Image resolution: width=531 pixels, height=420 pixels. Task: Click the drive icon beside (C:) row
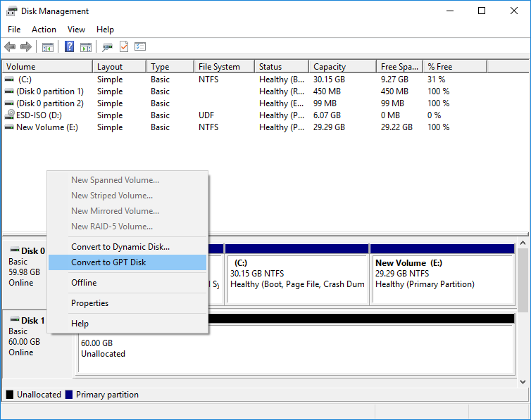9,79
